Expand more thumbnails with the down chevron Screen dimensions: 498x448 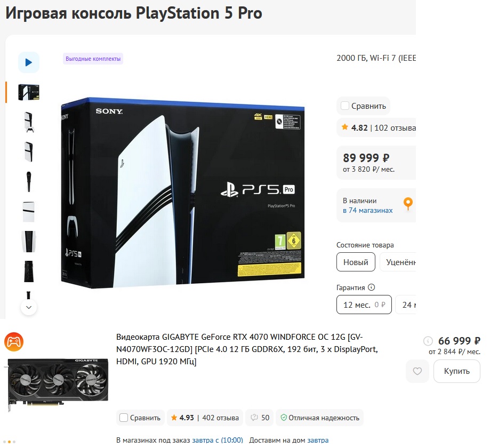29,307
